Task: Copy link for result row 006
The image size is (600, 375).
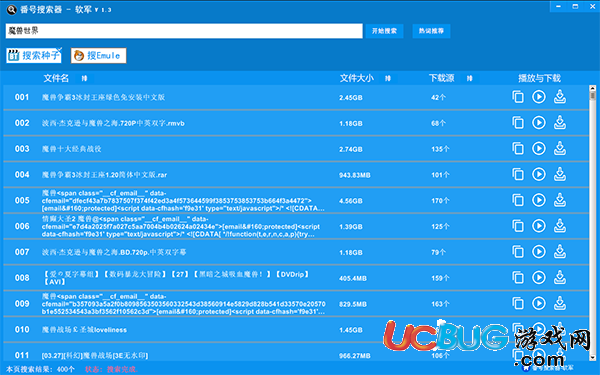Action: point(518,226)
